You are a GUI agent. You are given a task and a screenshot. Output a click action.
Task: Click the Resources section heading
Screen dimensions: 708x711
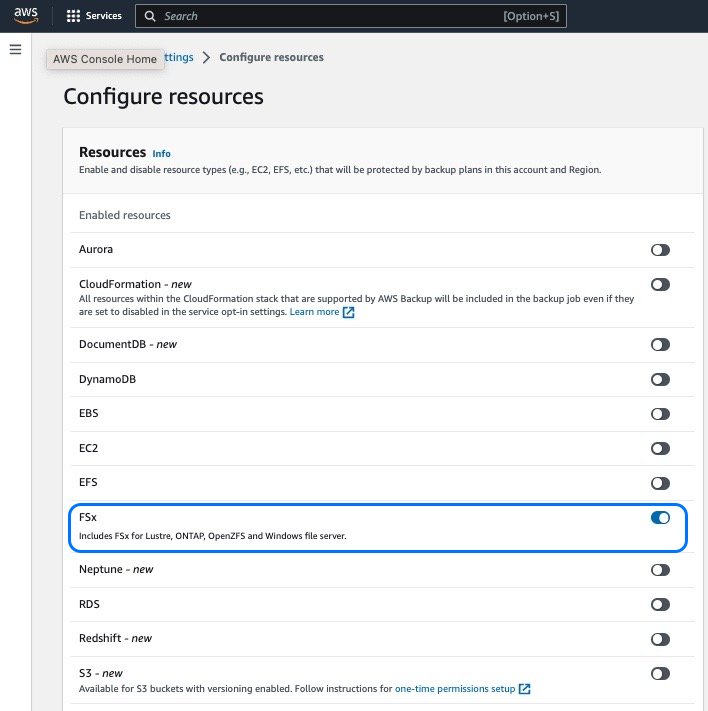pos(112,152)
